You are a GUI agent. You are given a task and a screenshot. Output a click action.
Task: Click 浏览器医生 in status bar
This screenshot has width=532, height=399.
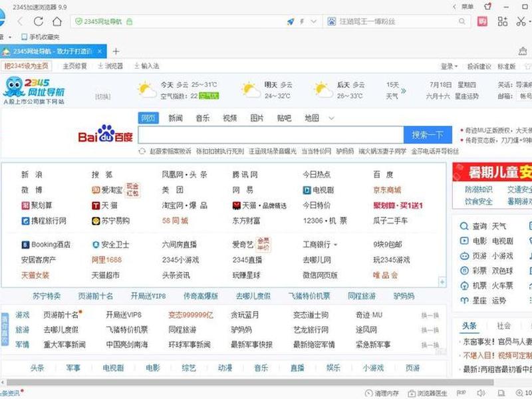(x=428, y=393)
